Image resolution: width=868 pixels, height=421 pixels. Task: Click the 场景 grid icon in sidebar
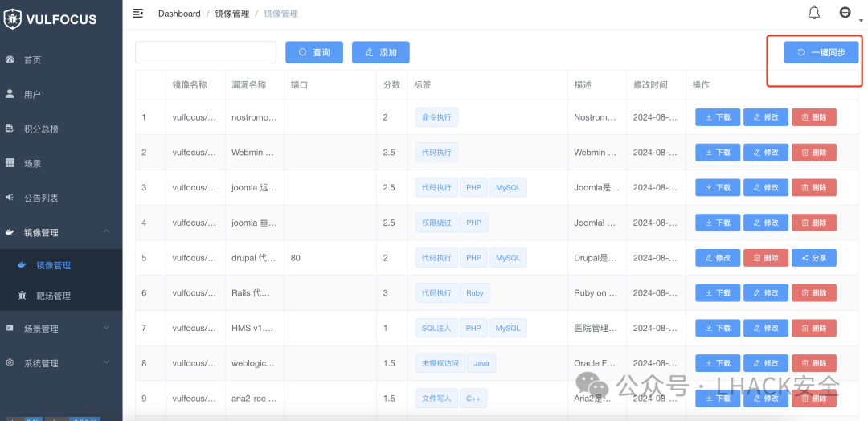(10, 163)
